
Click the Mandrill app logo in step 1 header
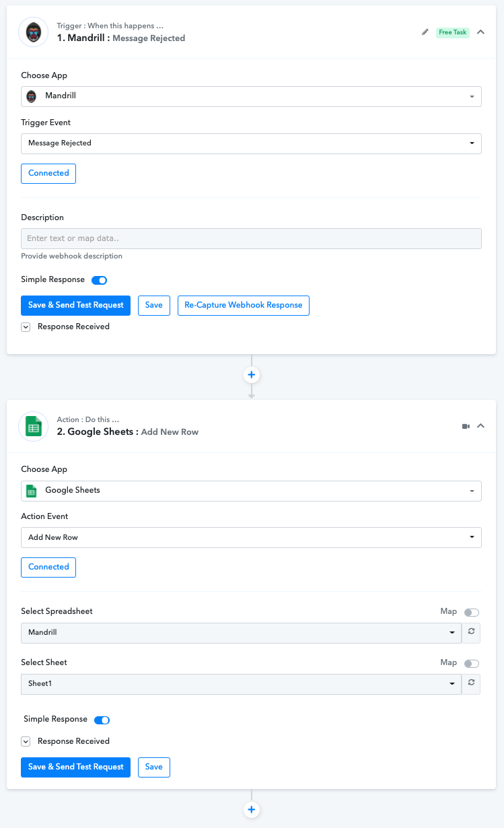[x=33, y=32]
